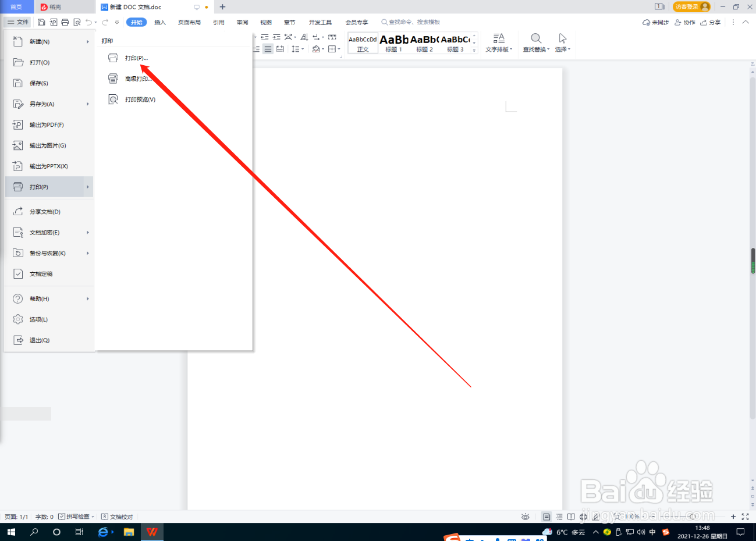Choose Export as Image (输出为图片)
This screenshot has height=541, width=756.
[49, 145]
